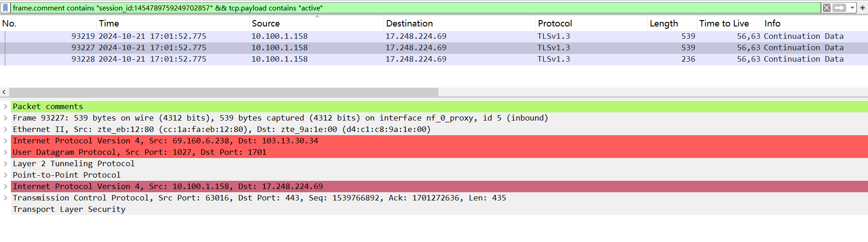
Task: Expand the Ethernet II tree node
Action: tap(5, 129)
